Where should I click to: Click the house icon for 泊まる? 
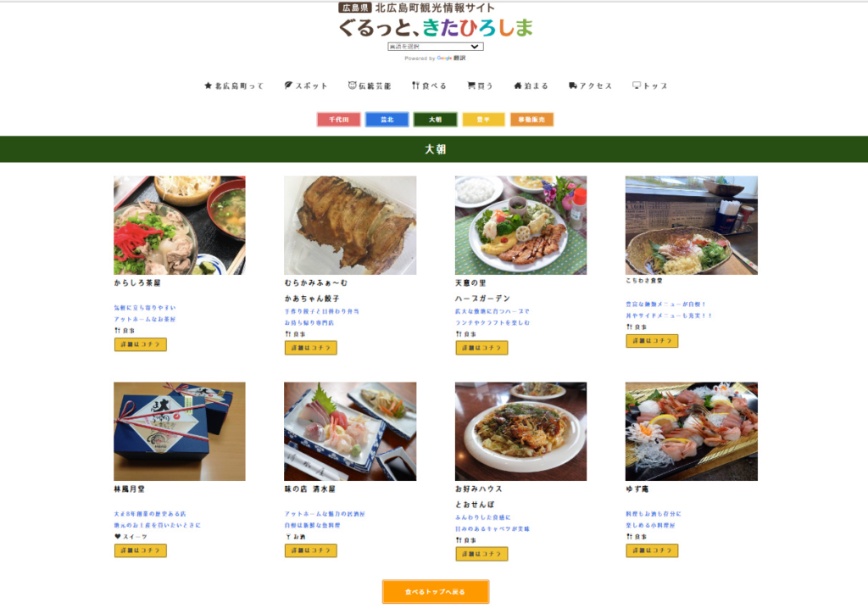pos(518,86)
